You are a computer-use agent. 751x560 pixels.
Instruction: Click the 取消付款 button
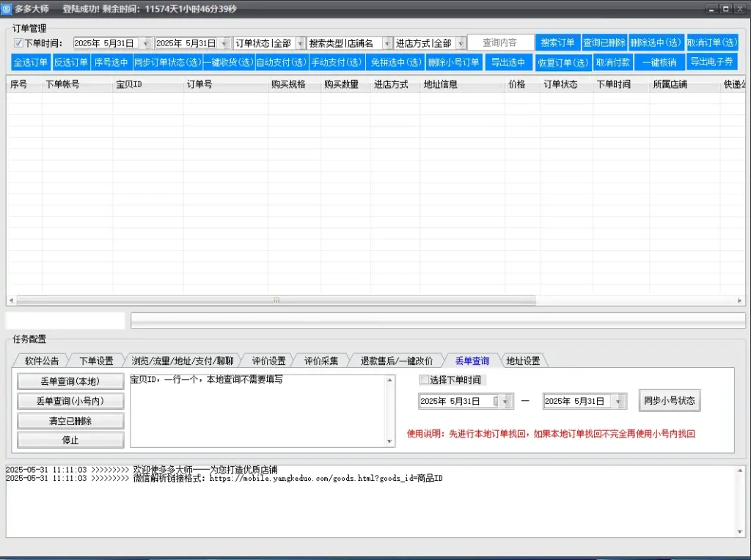[612, 62]
